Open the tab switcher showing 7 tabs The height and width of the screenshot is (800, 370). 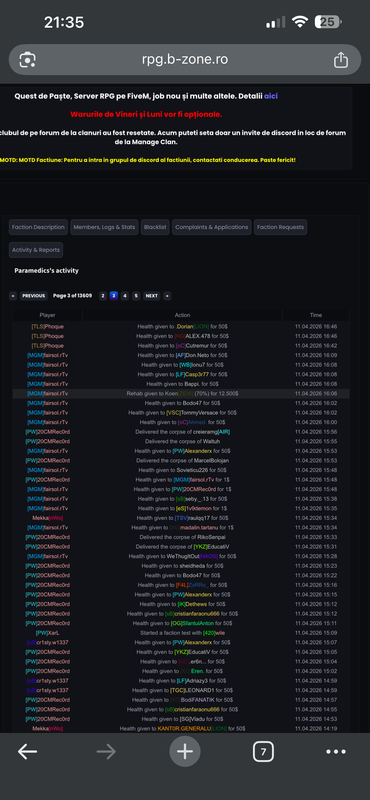pyautogui.click(x=263, y=752)
